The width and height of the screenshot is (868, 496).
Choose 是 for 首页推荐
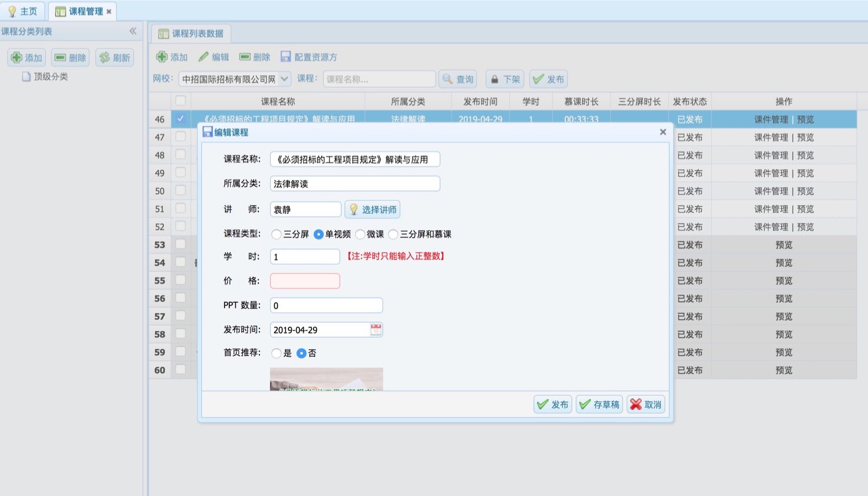[277, 353]
